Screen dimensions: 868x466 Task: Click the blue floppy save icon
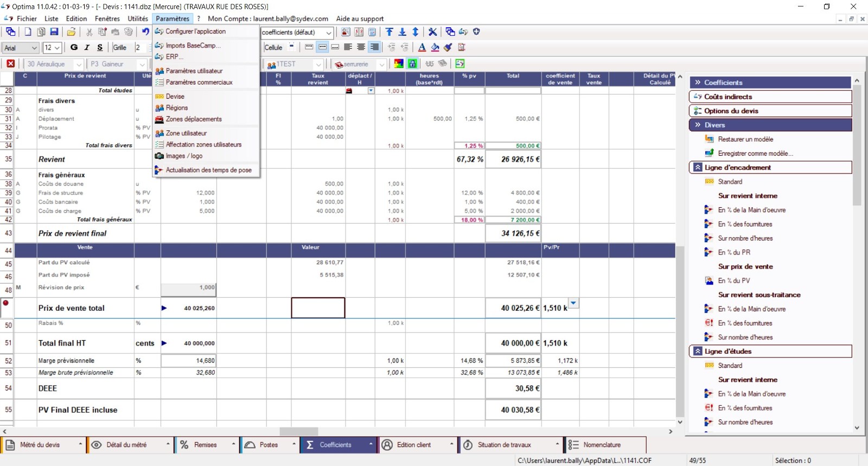coord(54,32)
